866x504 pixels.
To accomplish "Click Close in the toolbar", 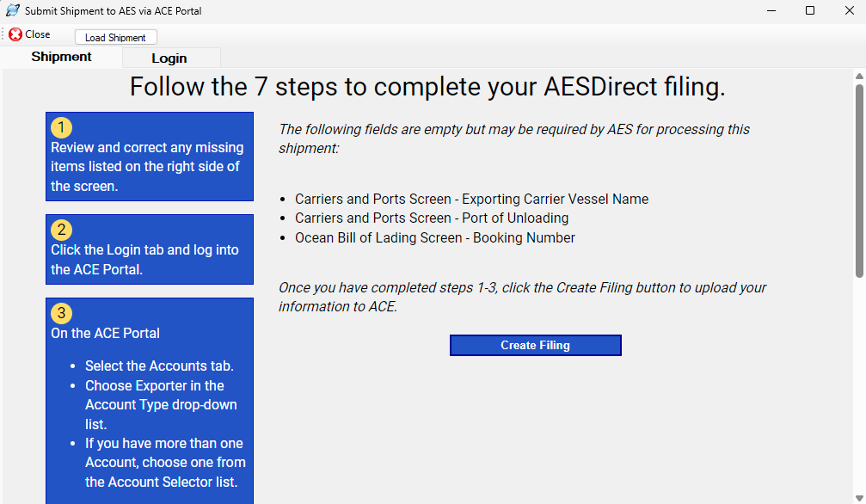I will (33, 34).
